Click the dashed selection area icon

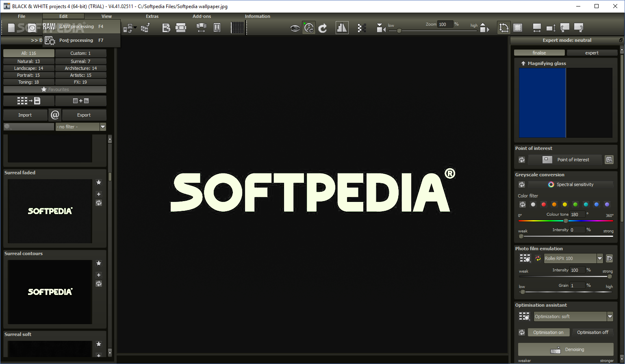[x=518, y=28]
